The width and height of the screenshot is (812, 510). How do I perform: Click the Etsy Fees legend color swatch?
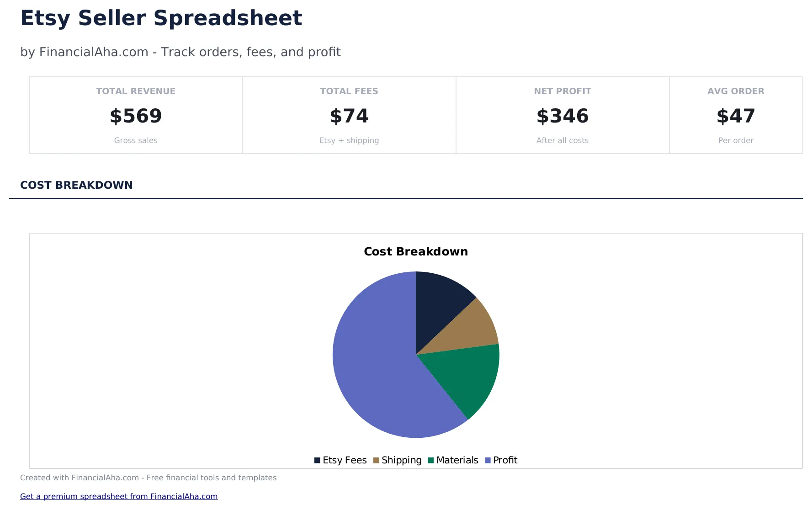[x=317, y=460]
